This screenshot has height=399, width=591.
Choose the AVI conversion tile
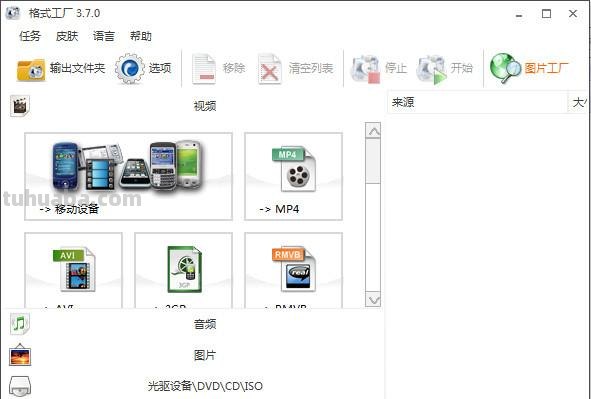click(x=73, y=271)
